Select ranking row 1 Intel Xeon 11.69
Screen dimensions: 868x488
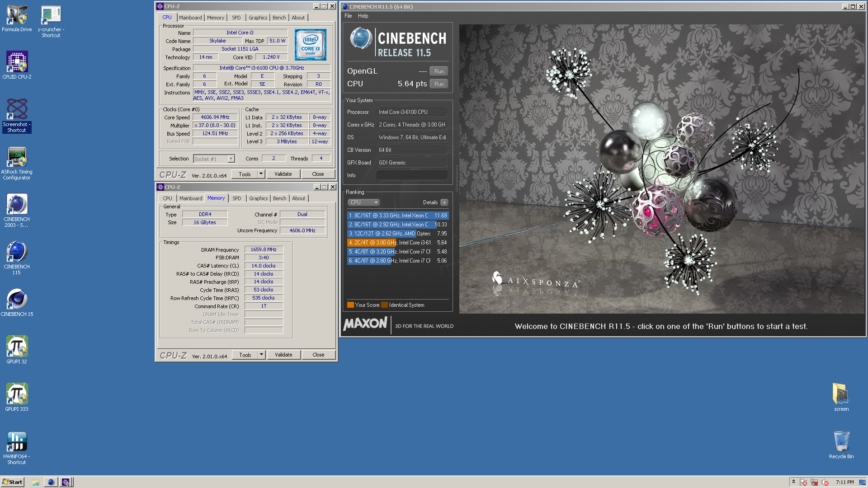click(398, 216)
